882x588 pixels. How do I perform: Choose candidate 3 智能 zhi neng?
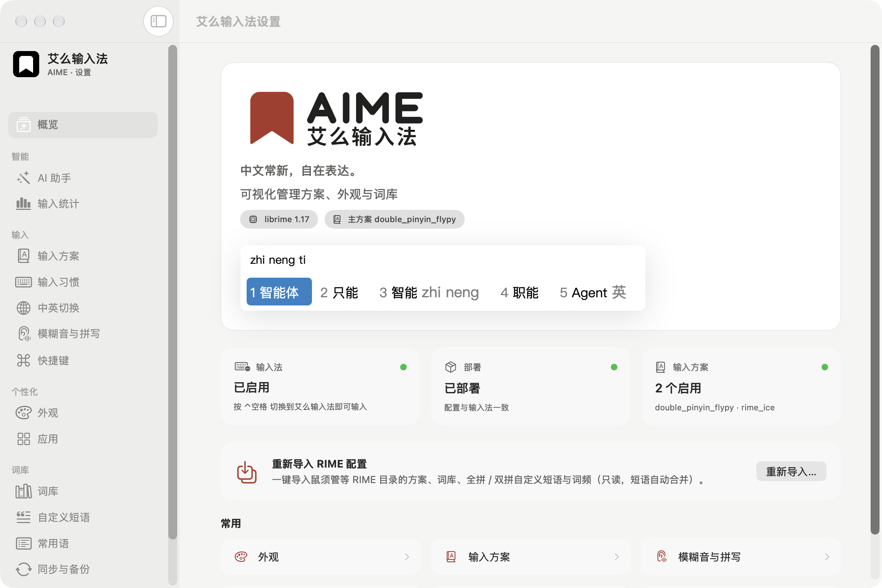tap(429, 292)
